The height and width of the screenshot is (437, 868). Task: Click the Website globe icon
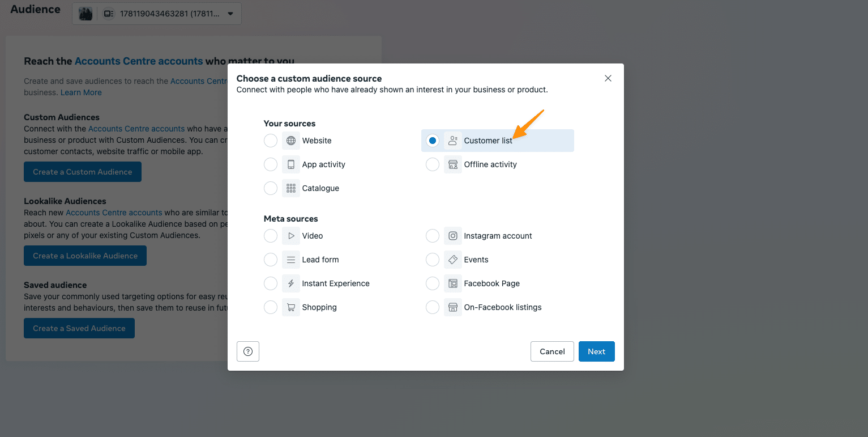click(x=291, y=141)
